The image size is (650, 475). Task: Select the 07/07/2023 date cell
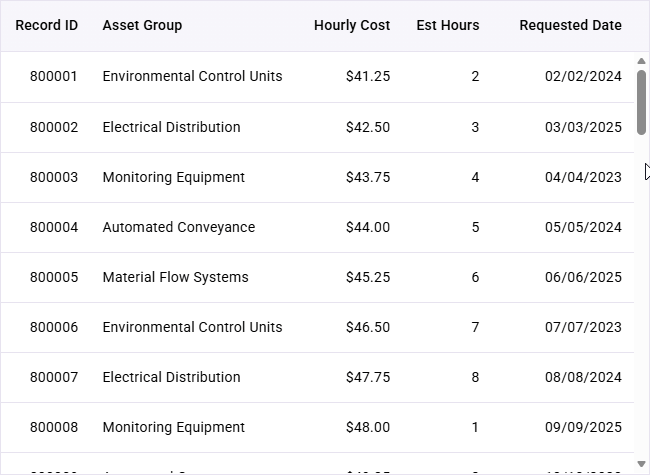click(x=583, y=327)
